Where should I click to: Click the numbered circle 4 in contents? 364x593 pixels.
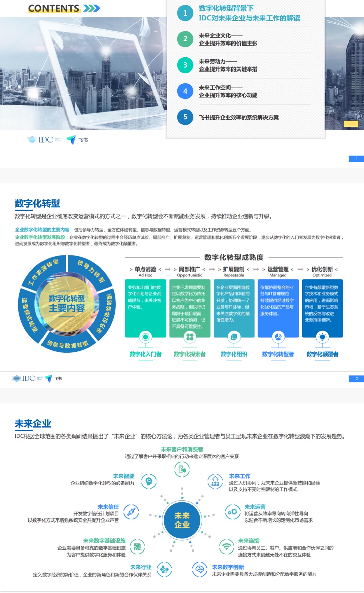pyautogui.click(x=185, y=91)
